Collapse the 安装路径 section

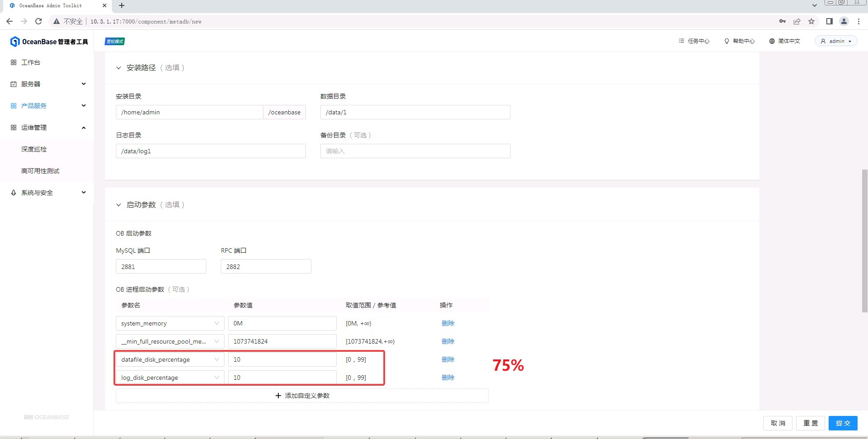click(119, 68)
